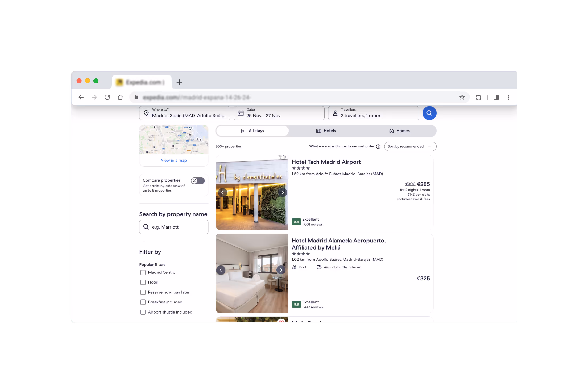Viewport: 588px width, 367px height.
Task: Click the calendar icon next to Dates
Action: (241, 113)
